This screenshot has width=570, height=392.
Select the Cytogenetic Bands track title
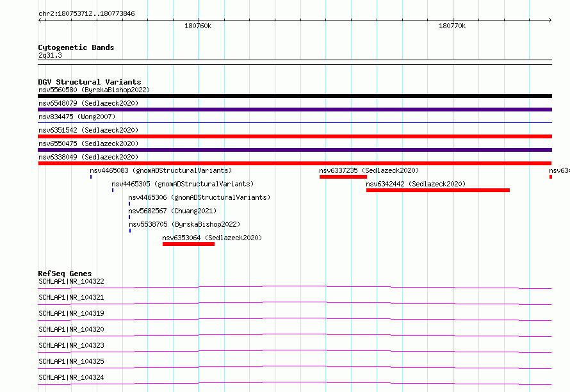click(76, 47)
